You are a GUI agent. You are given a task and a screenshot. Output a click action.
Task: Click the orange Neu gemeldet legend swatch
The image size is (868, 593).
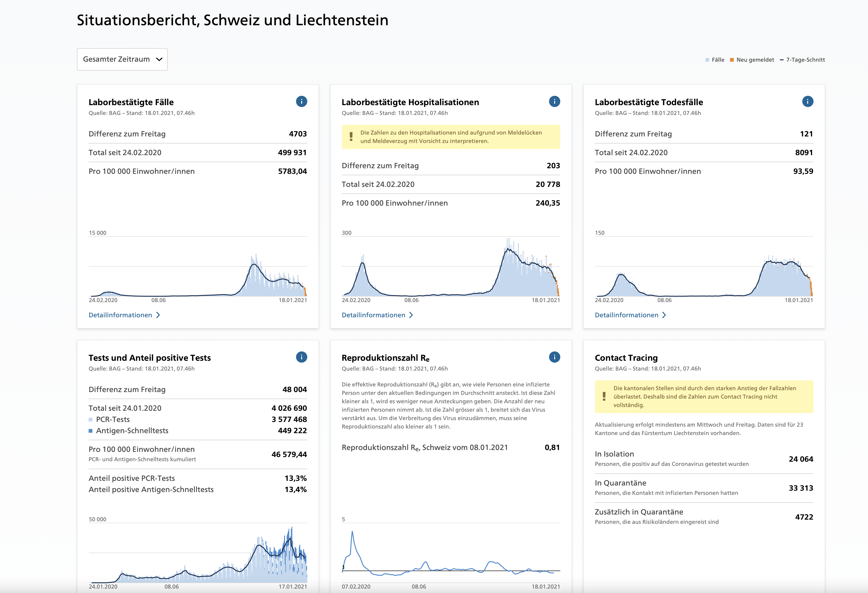[x=732, y=60]
